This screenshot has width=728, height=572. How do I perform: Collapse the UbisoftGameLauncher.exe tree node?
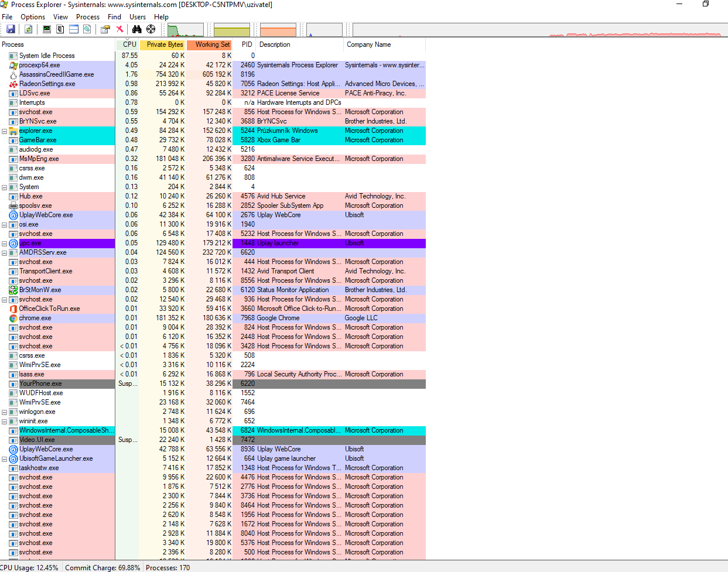[4, 459]
